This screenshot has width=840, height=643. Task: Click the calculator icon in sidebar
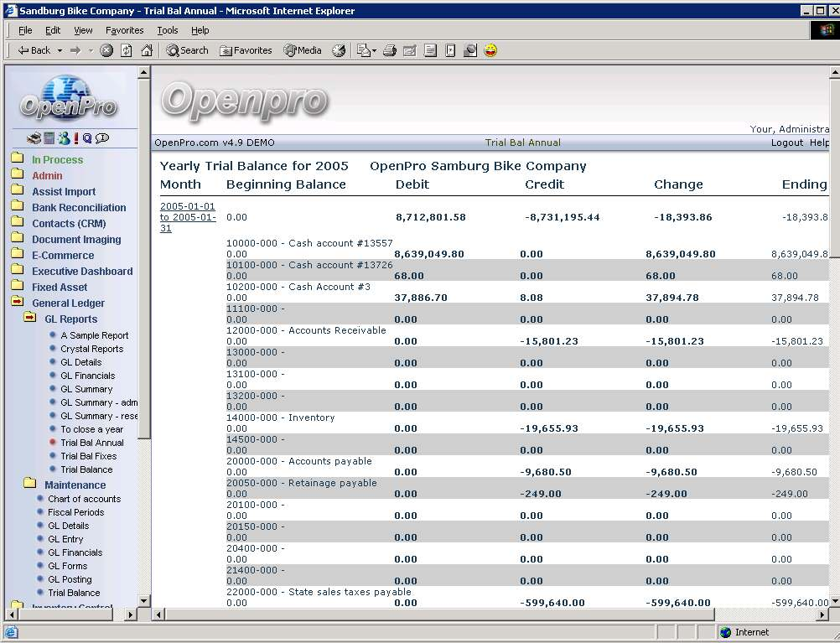[49, 138]
